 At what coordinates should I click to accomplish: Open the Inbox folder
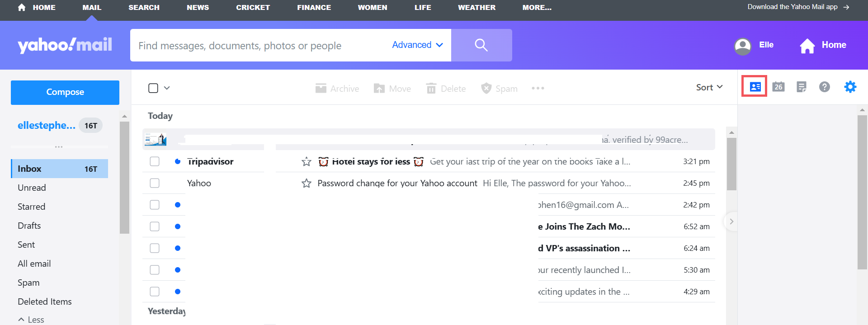point(59,169)
